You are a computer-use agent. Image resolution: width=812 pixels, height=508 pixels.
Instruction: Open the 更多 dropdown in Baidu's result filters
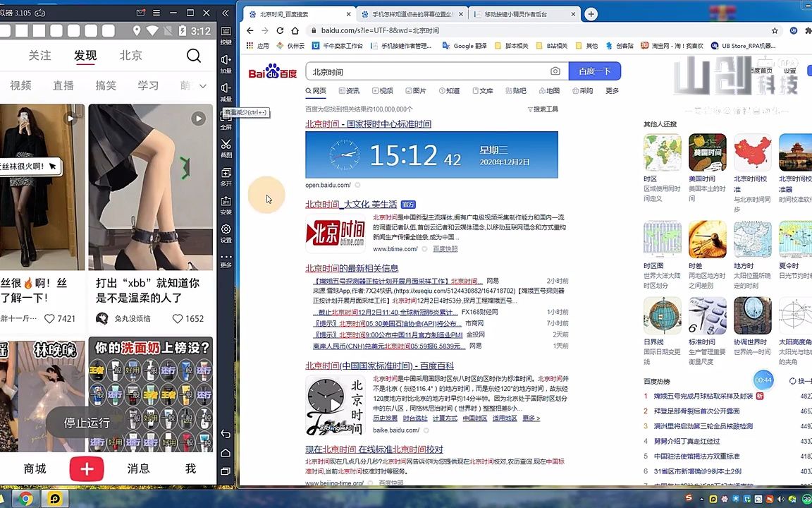point(612,91)
